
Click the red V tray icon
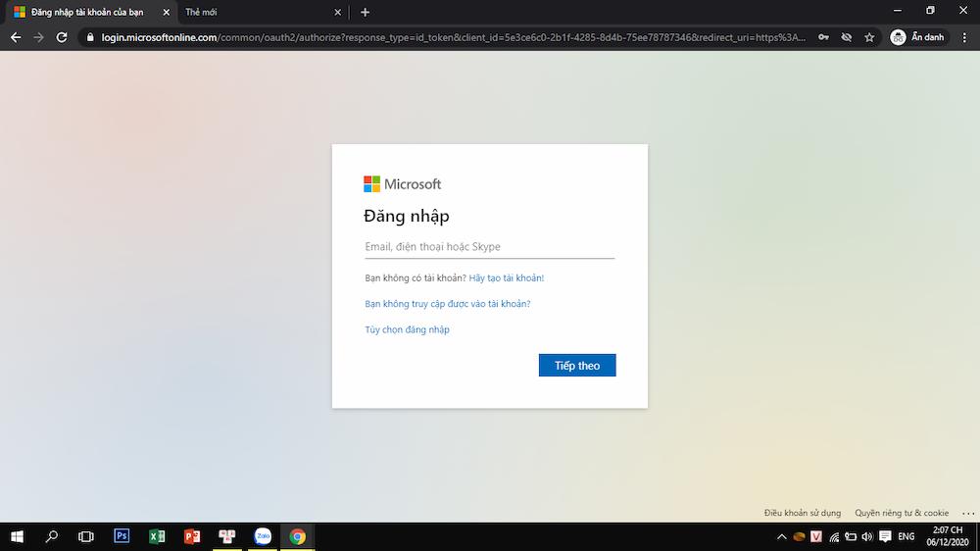(x=816, y=536)
